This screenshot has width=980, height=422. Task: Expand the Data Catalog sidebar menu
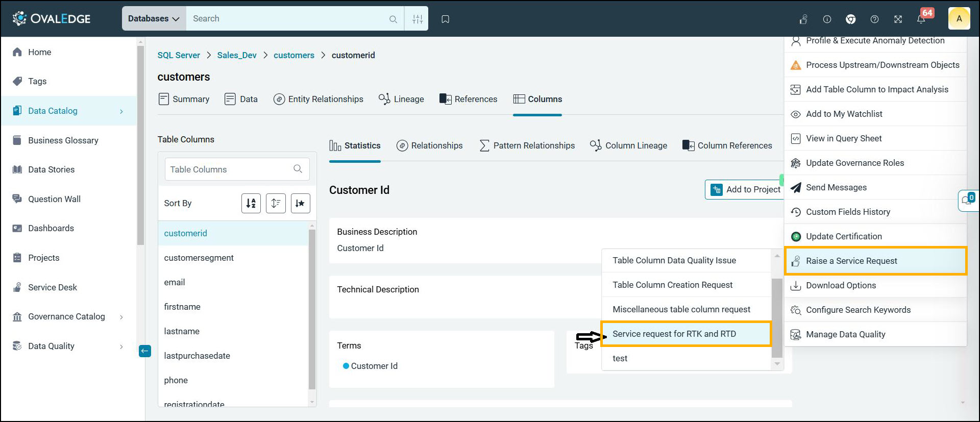pyautogui.click(x=121, y=111)
